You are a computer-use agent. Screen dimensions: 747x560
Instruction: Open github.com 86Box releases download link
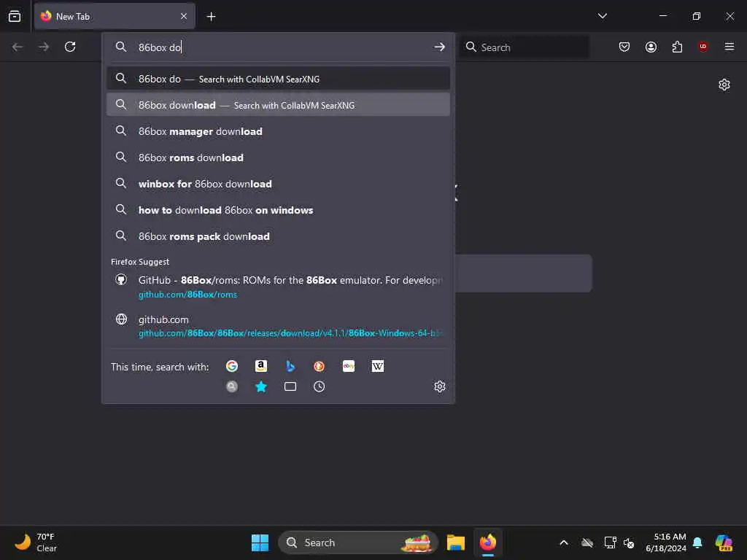[x=278, y=326]
